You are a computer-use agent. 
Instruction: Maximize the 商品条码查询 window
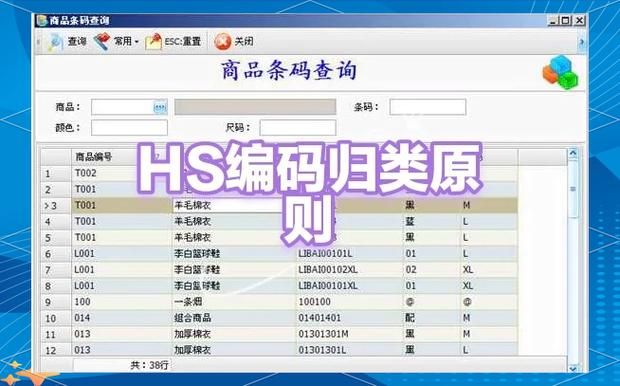point(566,21)
